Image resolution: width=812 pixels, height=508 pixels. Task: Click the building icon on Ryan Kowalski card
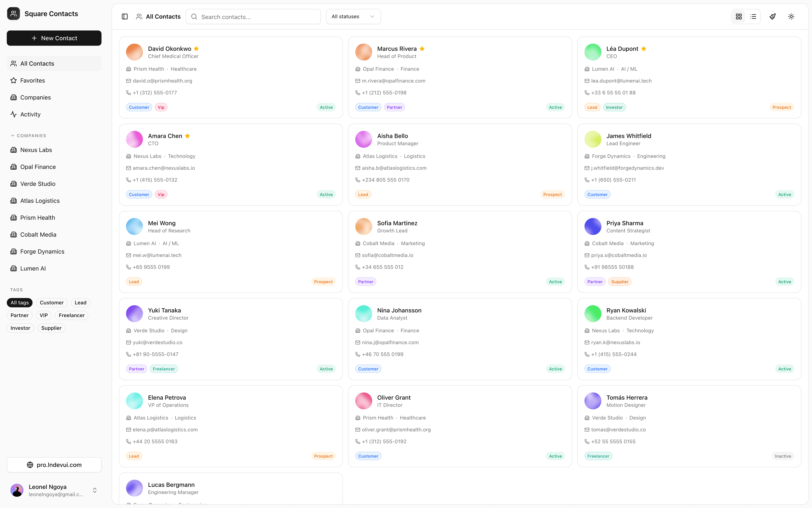click(587, 331)
